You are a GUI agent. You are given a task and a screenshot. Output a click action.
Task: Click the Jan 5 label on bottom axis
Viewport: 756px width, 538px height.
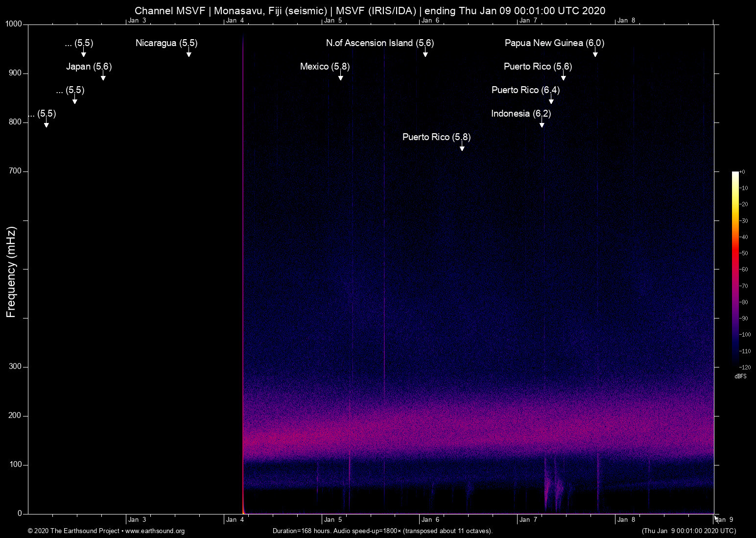333,520
